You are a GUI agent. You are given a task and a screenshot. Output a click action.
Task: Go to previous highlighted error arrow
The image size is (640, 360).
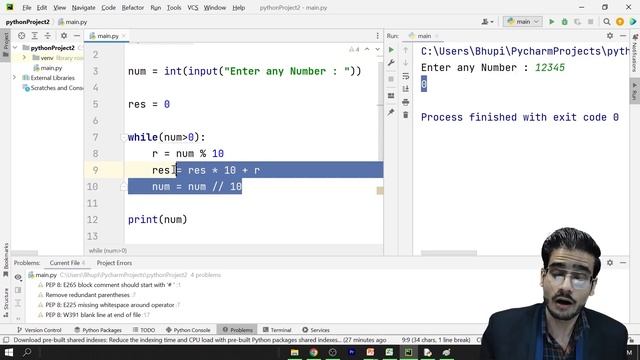coord(367,49)
